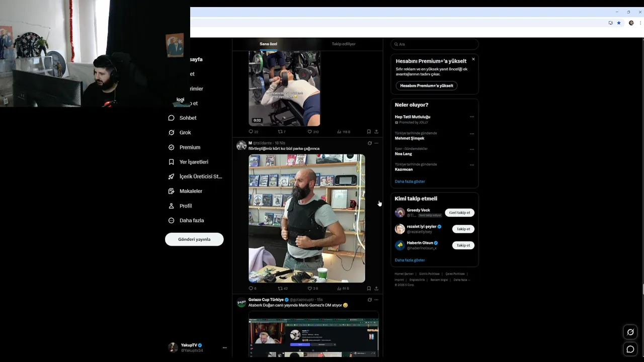Like the gym video post
This screenshot has width=644, height=362.
[312, 132]
